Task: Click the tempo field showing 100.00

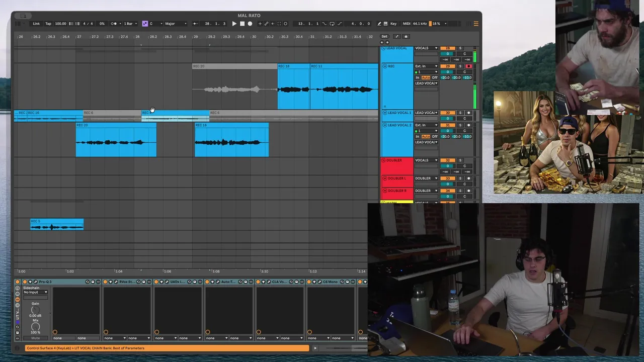Action: (60, 24)
